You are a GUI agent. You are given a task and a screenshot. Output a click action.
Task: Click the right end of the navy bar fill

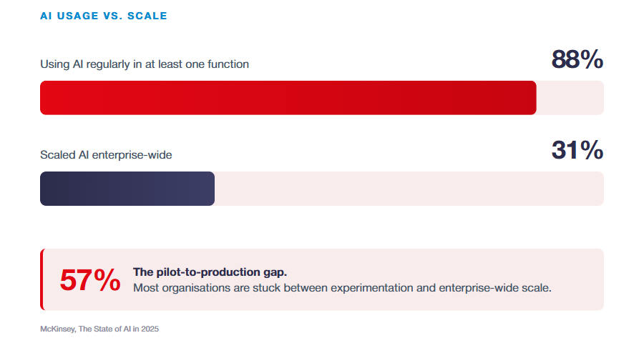pyautogui.click(x=210, y=189)
